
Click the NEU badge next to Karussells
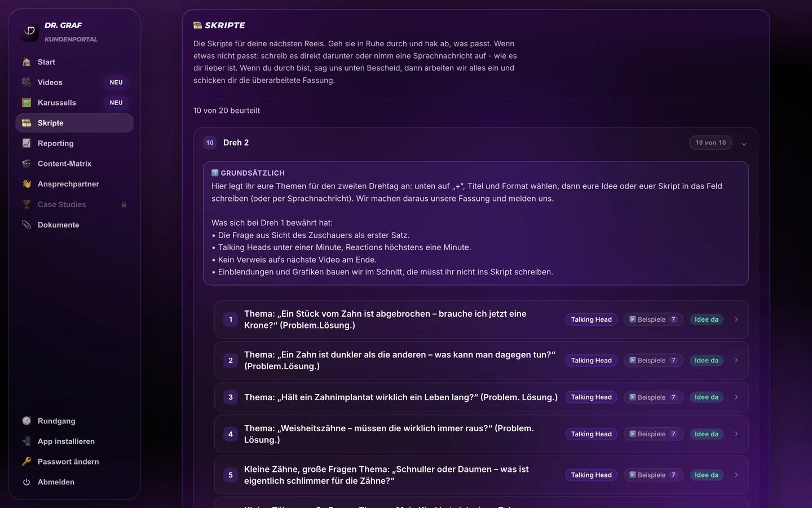pyautogui.click(x=116, y=103)
